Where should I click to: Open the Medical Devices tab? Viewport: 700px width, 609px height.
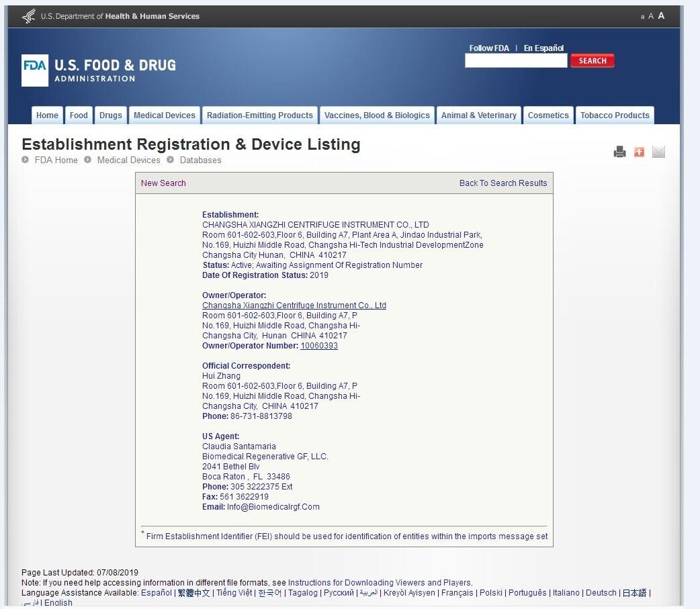tap(164, 115)
